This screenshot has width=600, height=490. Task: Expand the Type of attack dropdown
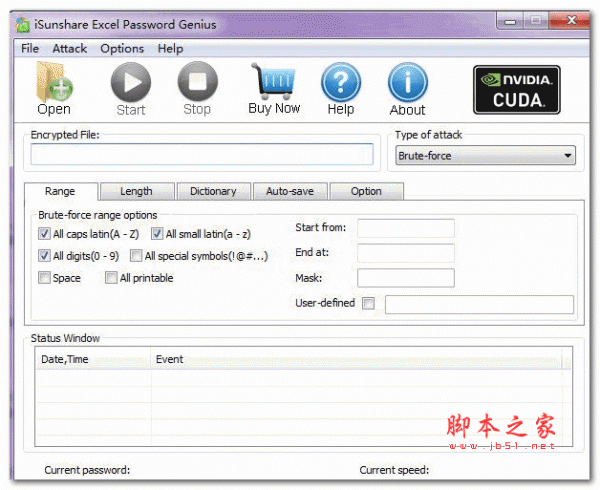pyautogui.click(x=485, y=156)
